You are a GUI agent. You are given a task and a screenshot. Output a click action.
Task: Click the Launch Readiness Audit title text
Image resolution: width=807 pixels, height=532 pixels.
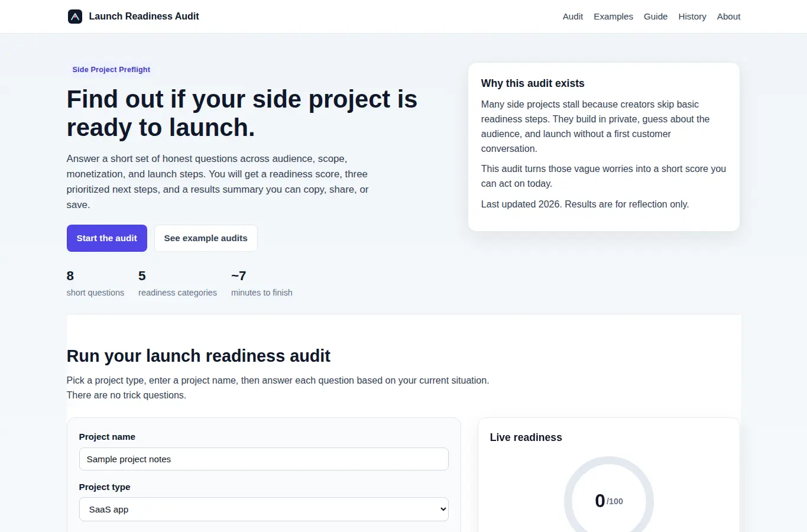pyautogui.click(x=144, y=17)
